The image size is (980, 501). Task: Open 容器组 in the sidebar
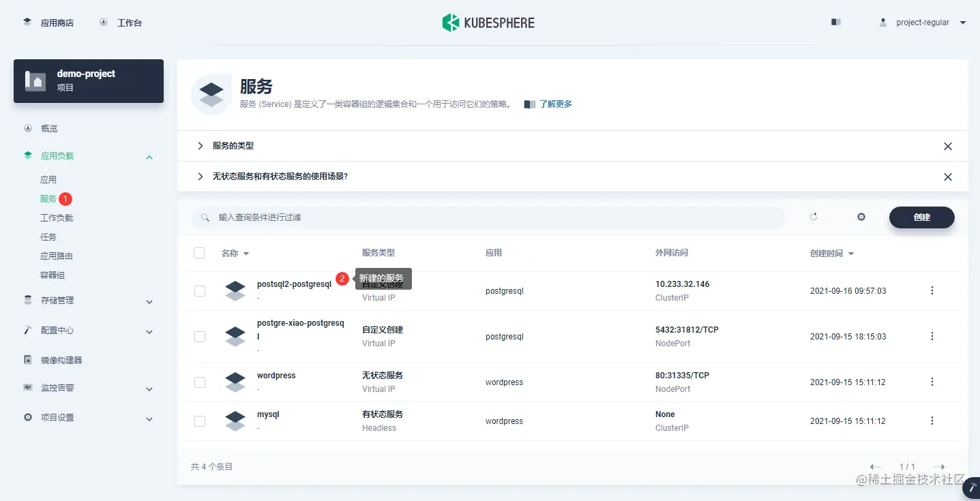[53, 275]
